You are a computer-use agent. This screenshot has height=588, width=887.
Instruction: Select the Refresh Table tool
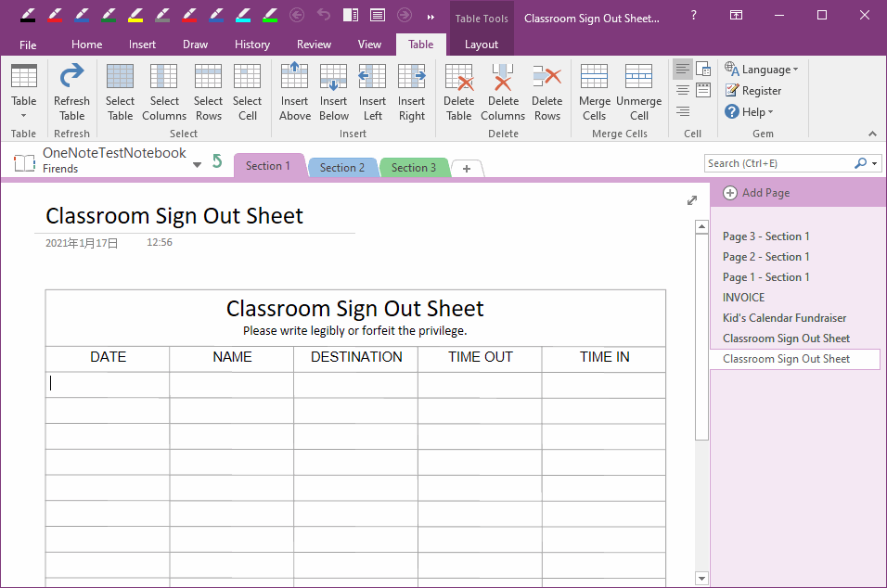pos(71,90)
